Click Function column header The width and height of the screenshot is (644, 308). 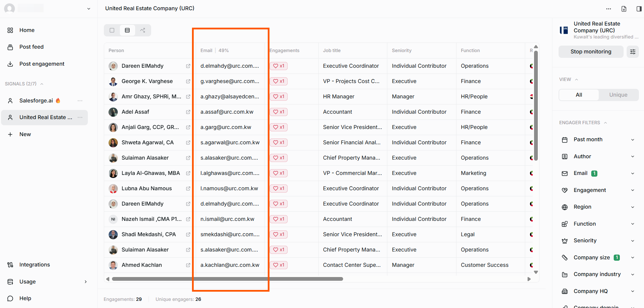pyautogui.click(x=470, y=50)
